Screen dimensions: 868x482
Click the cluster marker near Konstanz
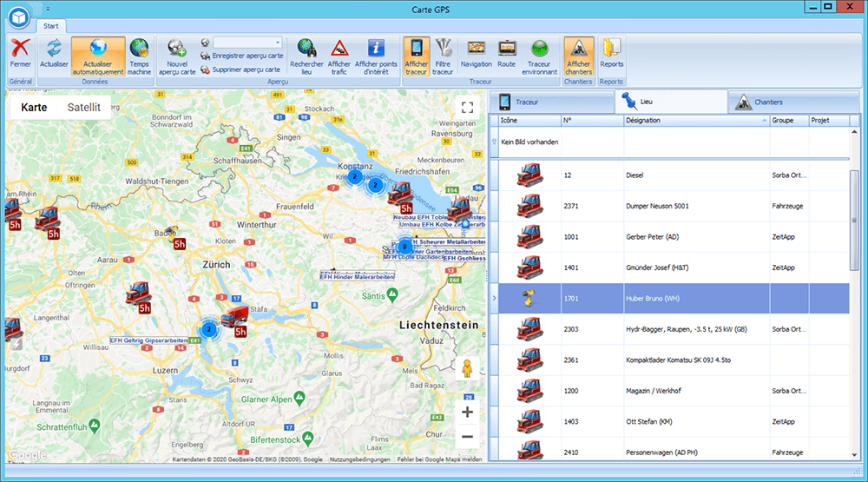354,177
